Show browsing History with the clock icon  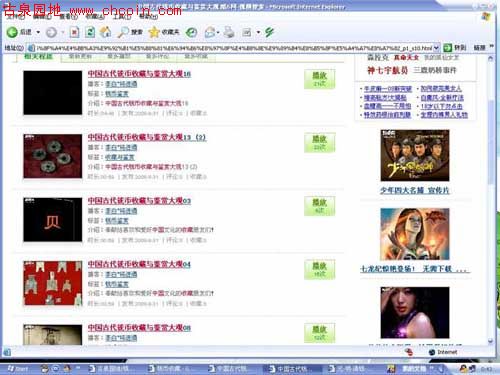191,32
